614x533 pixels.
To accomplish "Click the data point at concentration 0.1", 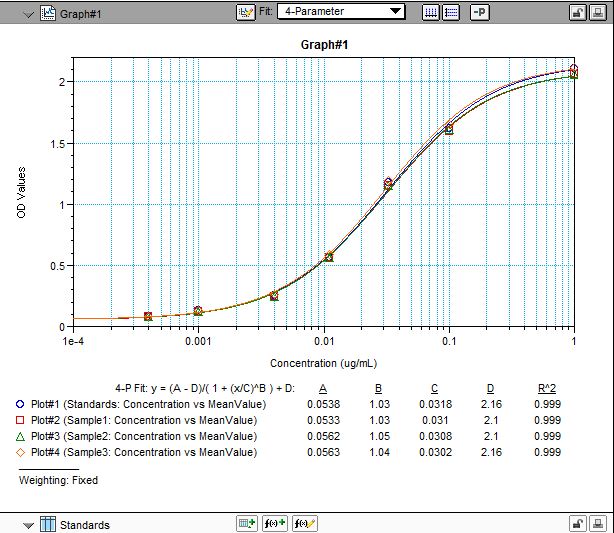I will point(449,129).
